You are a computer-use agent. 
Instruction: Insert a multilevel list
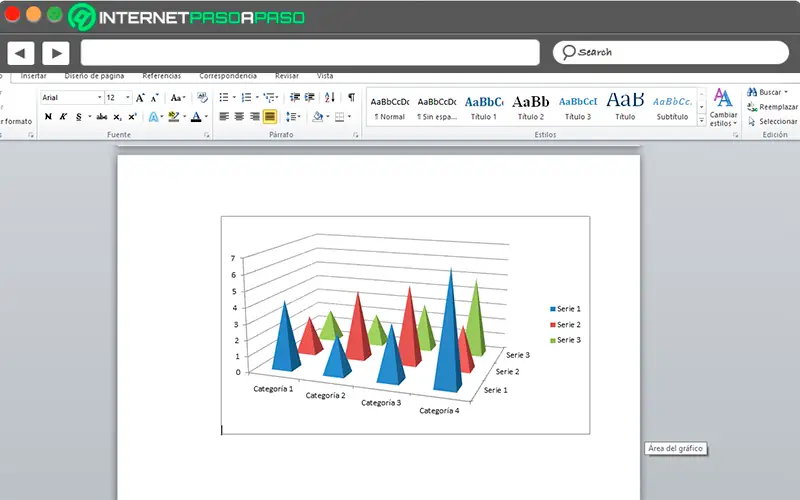269,97
